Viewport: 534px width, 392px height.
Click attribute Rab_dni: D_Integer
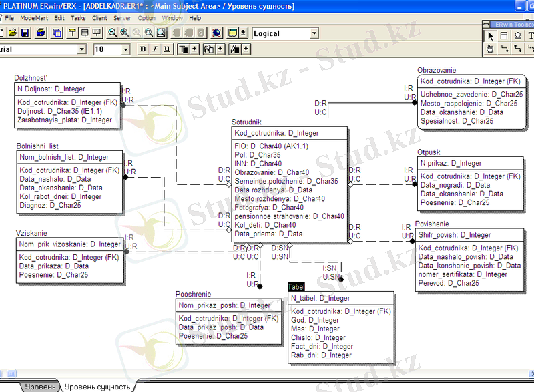(x=321, y=355)
